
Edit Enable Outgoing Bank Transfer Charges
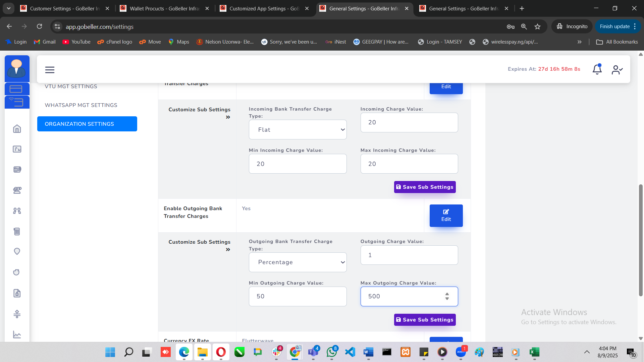[446, 216]
